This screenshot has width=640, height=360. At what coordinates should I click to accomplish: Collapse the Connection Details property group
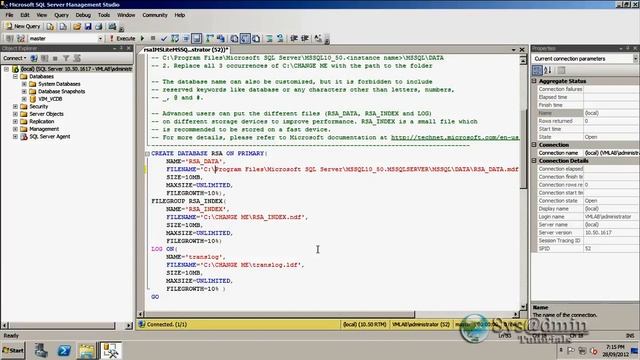(x=534, y=161)
